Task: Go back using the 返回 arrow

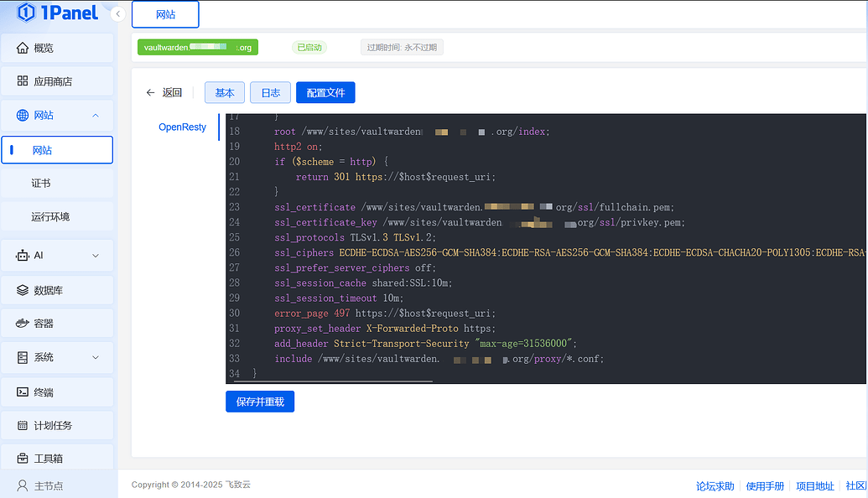Action: [151, 93]
